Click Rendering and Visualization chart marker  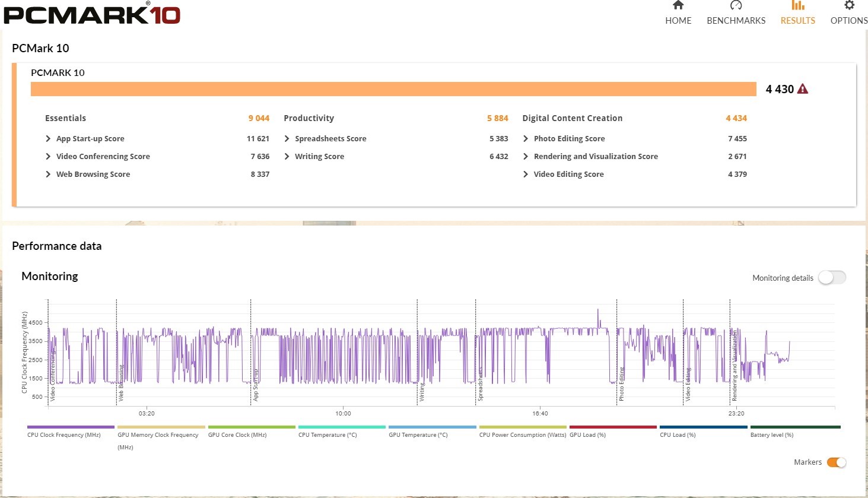[x=735, y=366]
